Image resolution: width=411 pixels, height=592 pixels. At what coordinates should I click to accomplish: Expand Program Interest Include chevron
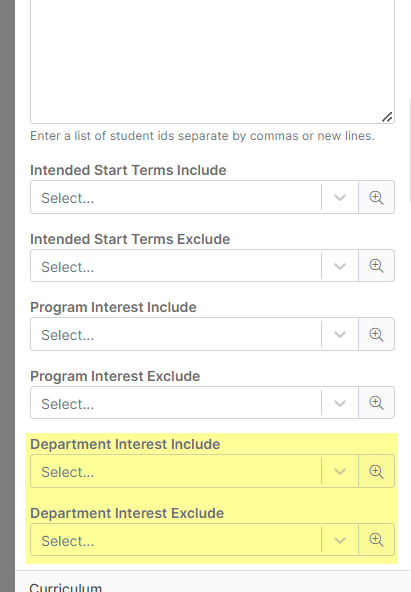click(340, 335)
